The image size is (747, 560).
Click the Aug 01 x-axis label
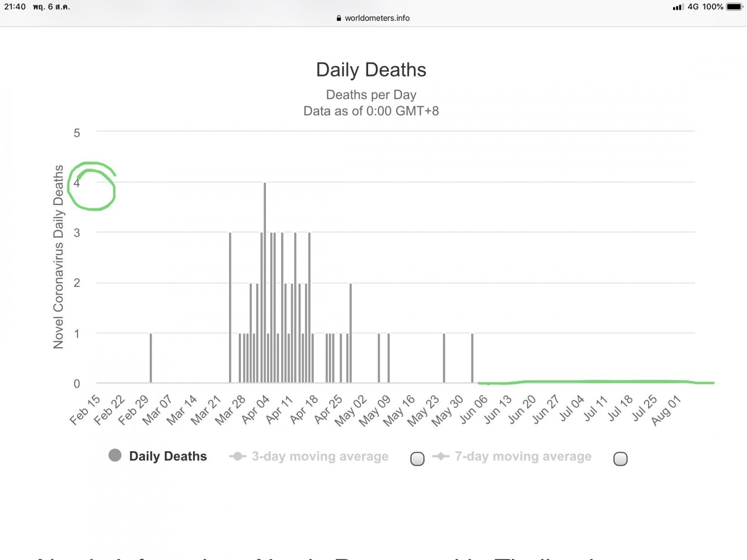click(x=667, y=410)
